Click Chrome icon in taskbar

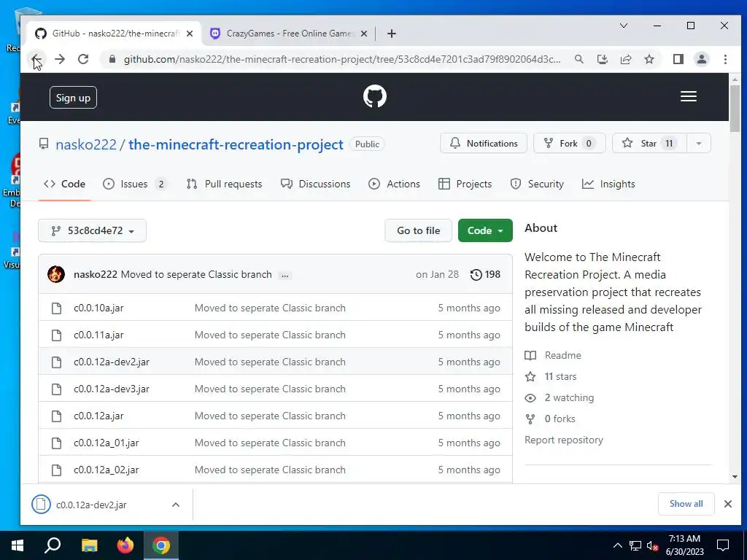pyautogui.click(x=161, y=545)
